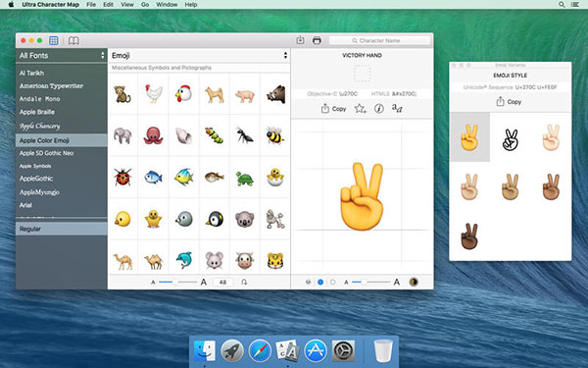Click the export download icon
This screenshot has height=368, width=588.
click(300, 40)
